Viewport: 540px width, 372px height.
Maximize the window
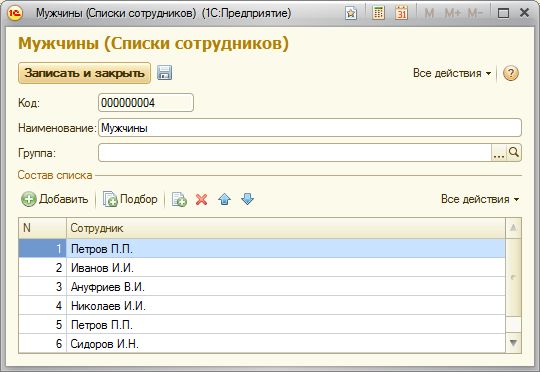[503, 13]
